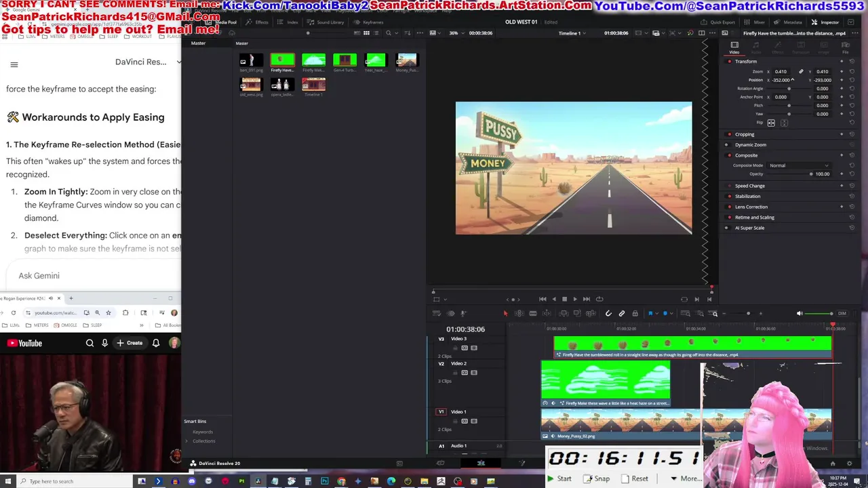The height and width of the screenshot is (488, 868).
Task: Toggle DIM audio button
Action: pos(842,313)
